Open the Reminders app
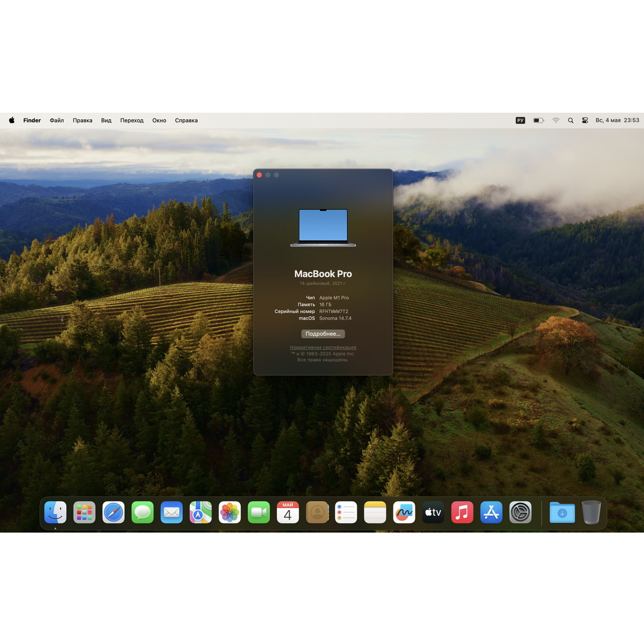This screenshot has height=644, width=644. tap(346, 512)
